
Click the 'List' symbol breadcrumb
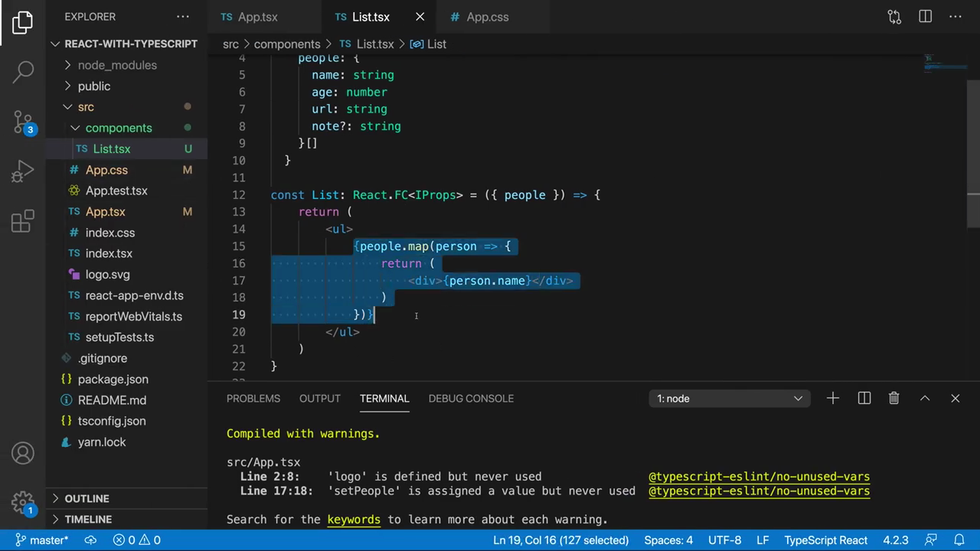429,44
